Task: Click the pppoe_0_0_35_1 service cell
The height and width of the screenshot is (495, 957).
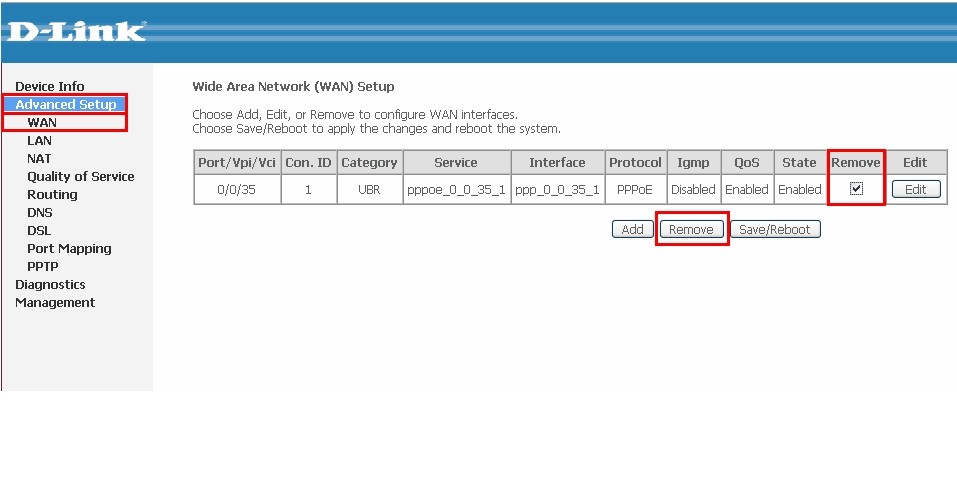Action: pos(455,190)
